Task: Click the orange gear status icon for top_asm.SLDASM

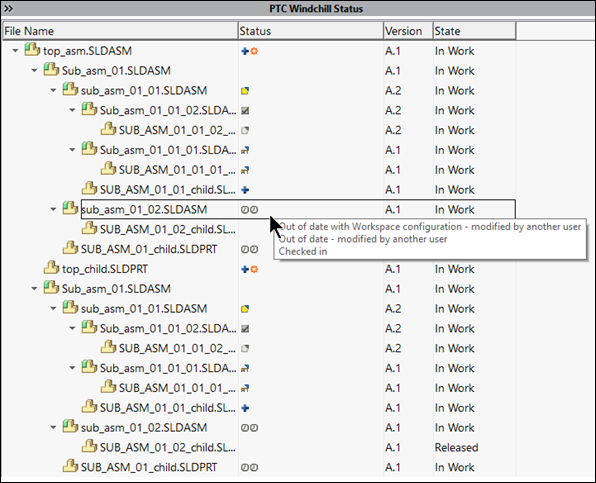Action: (x=254, y=51)
